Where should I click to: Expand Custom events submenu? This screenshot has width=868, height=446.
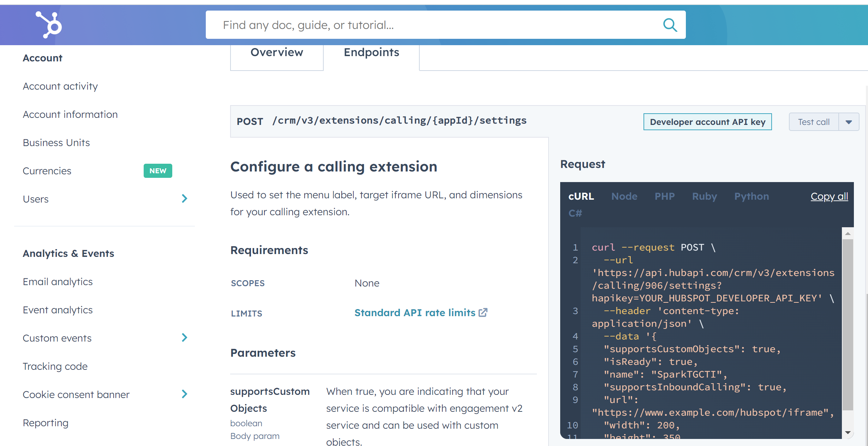coord(184,338)
